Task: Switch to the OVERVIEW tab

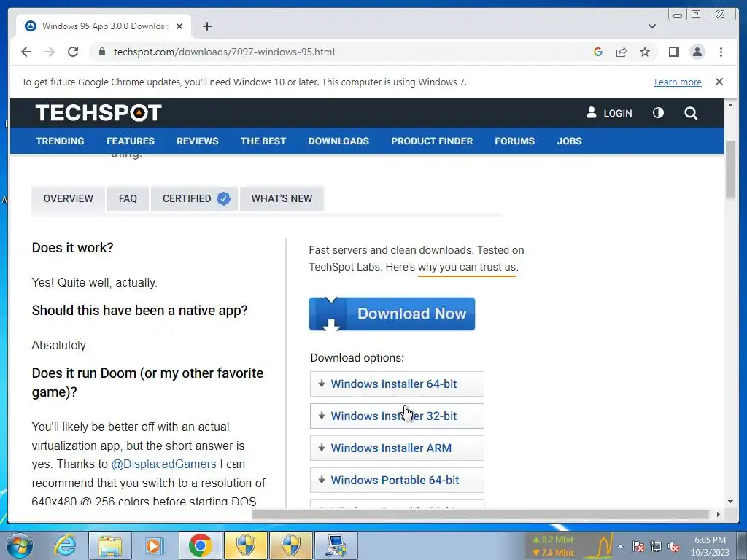Action: tap(68, 198)
